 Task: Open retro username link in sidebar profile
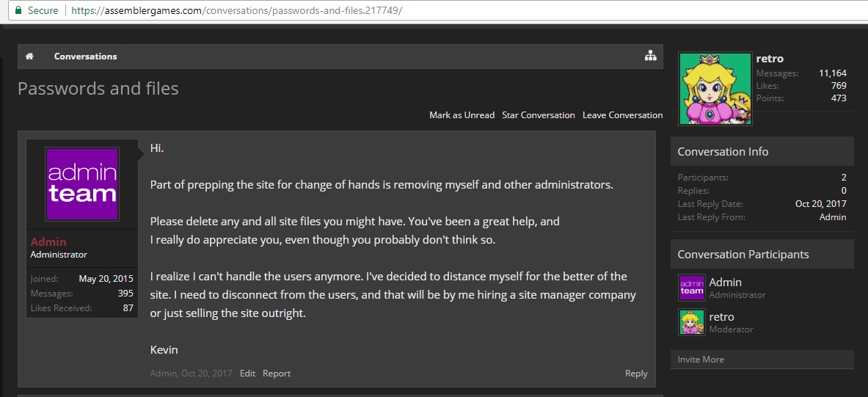(x=770, y=59)
